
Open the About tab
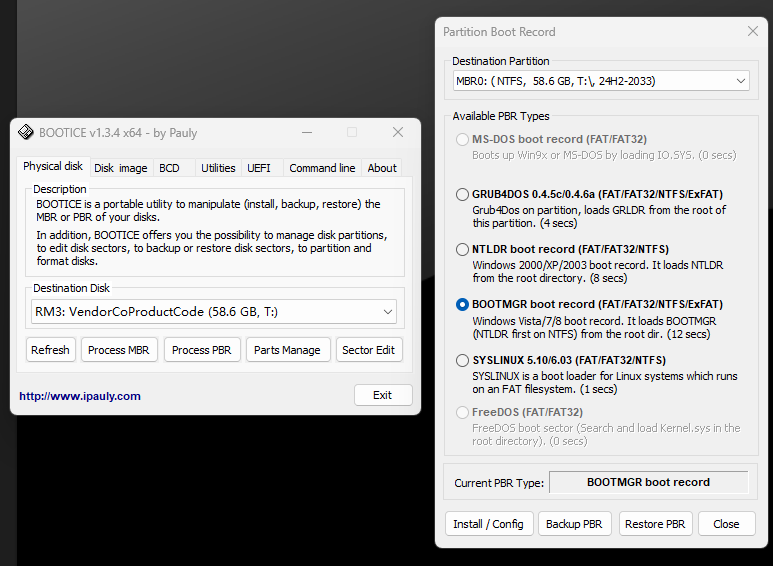tap(382, 168)
